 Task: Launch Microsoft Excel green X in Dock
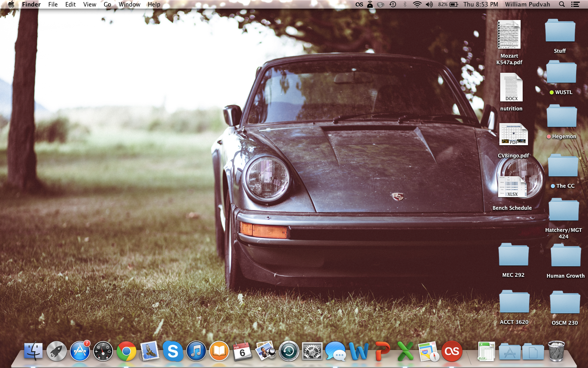(405, 351)
